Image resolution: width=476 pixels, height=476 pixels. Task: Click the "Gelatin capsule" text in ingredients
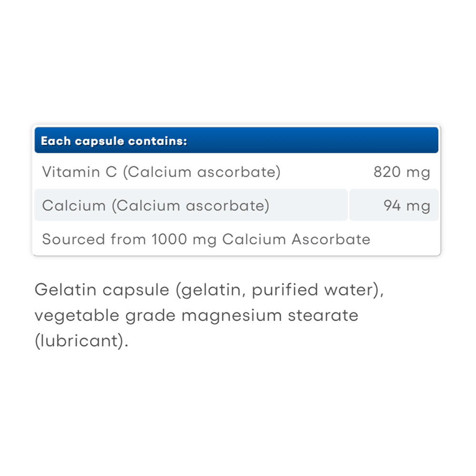[x=101, y=290]
